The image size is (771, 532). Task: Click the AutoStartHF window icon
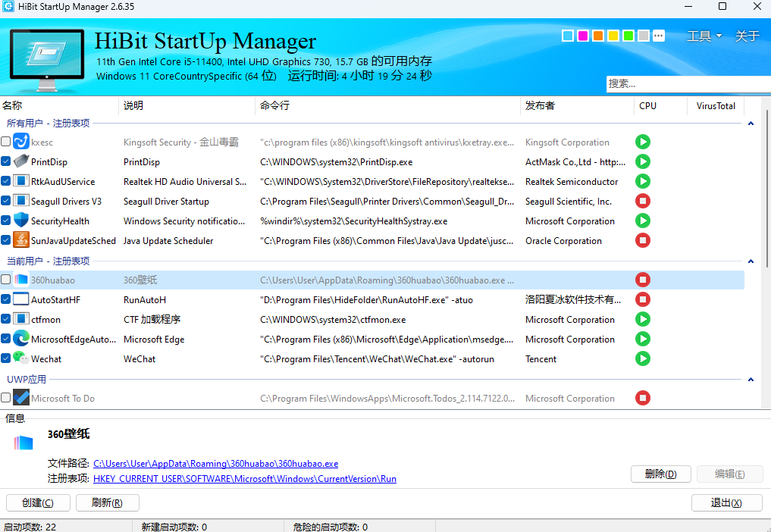(21, 299)
